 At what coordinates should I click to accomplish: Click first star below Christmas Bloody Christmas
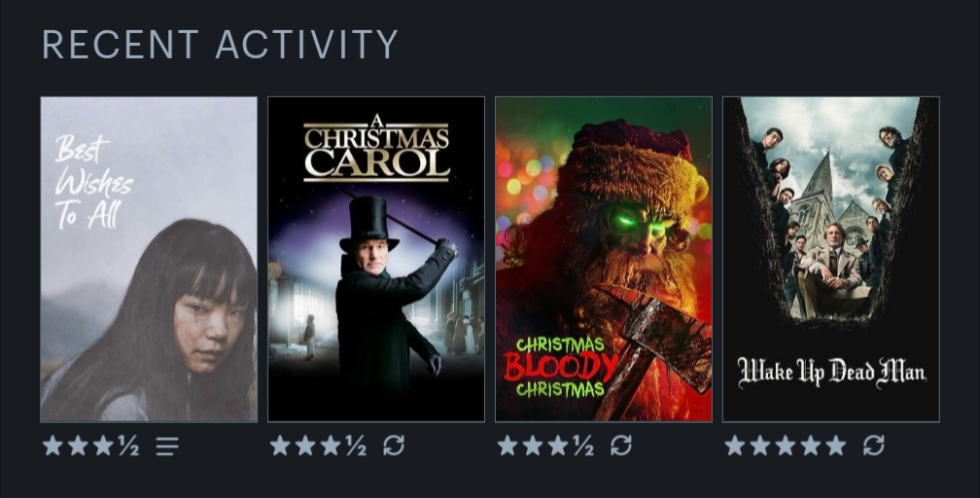click(x=507, y=446)
